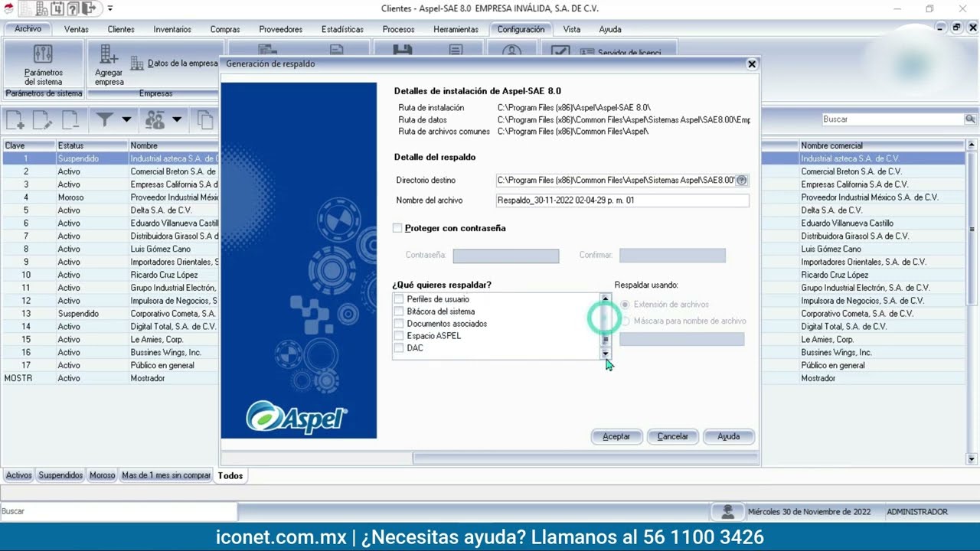
Task: Click the Contraseña password field
Action: [x=506, y=256]
